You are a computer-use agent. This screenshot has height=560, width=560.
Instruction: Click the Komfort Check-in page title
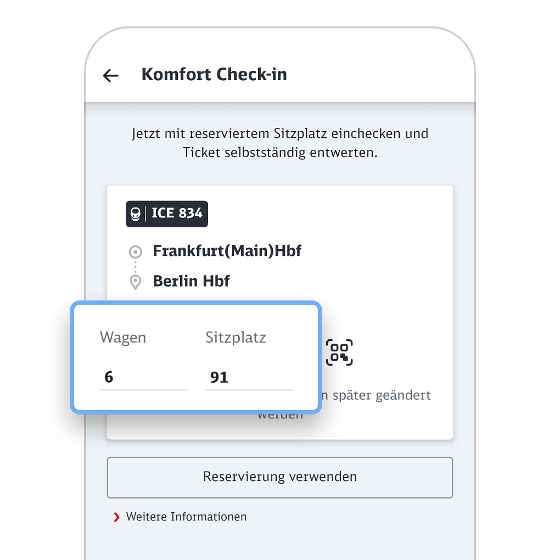pos(214,75)
